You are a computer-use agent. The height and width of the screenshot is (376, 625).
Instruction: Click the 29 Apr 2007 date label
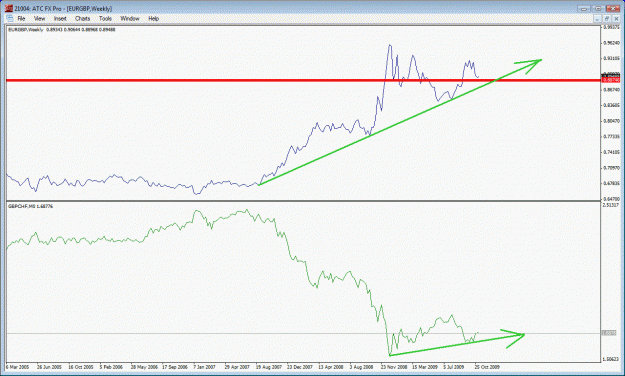(237, 366)
